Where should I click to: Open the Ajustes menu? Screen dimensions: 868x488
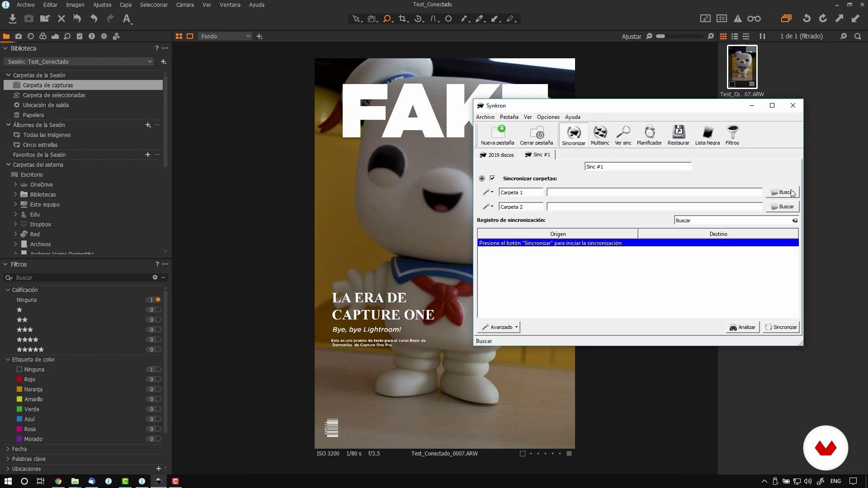pos(102,5)
